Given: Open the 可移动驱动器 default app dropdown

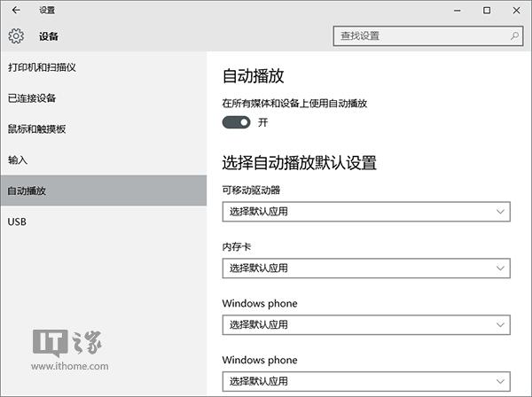Looking at the screenshot, I should pos(366,212).
